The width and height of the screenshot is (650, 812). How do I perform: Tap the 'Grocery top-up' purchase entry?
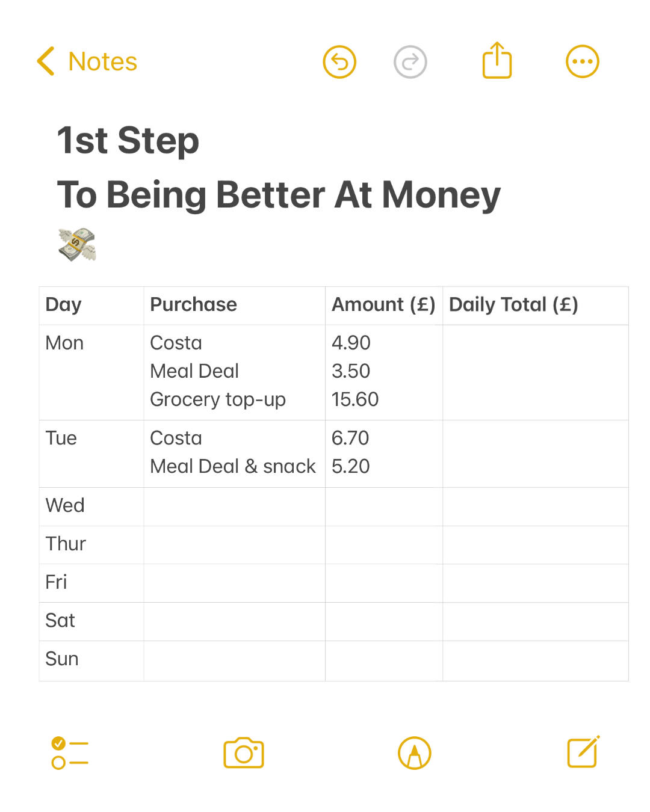(218, 399)
